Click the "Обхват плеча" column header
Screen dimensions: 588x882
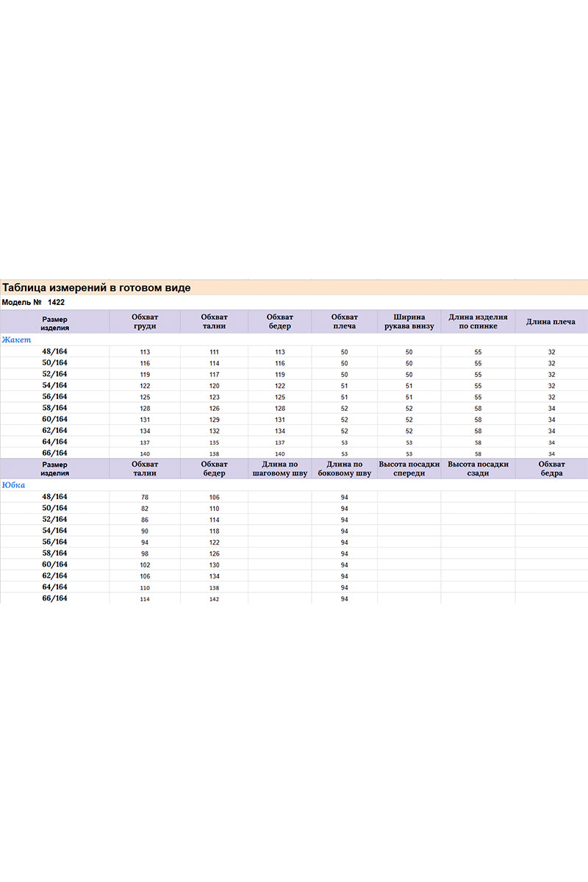click(x=344, y=321)
